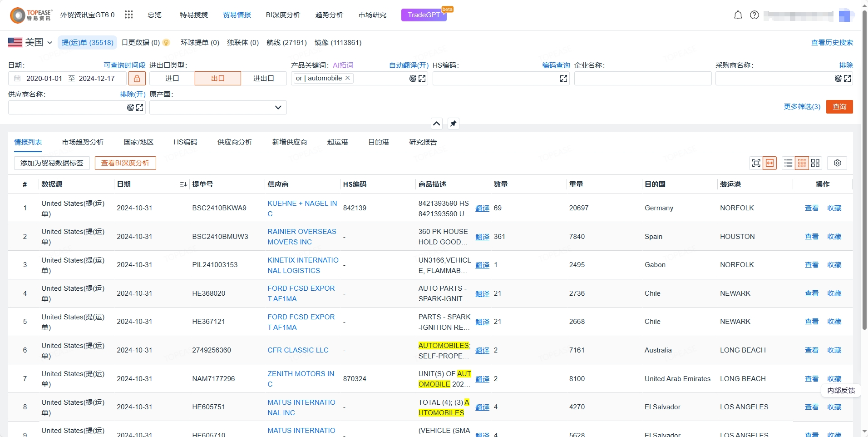Screen dimensions: 868x437
Task: Expand the HS编码 input field icon
Action: tap(563, 79)
